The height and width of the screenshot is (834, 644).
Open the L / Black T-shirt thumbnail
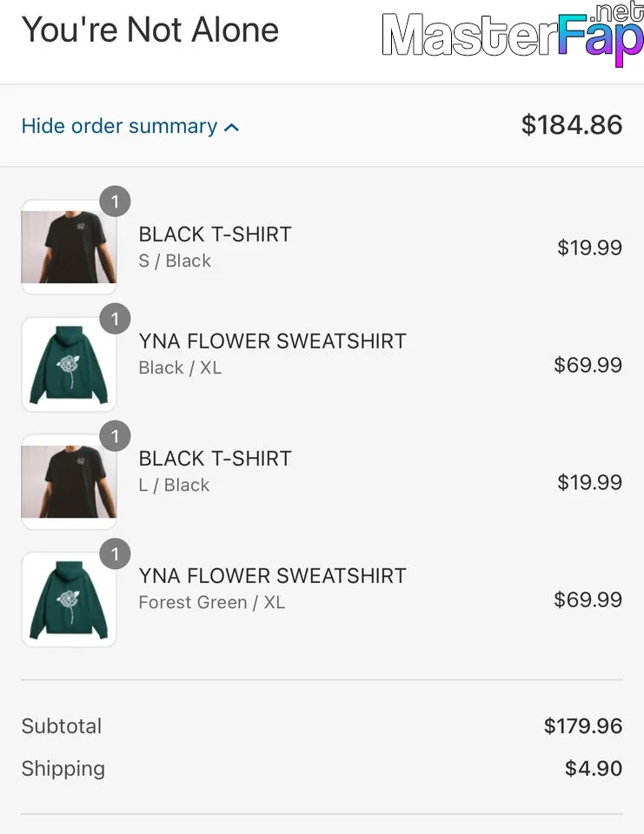(x=69, y=482)
